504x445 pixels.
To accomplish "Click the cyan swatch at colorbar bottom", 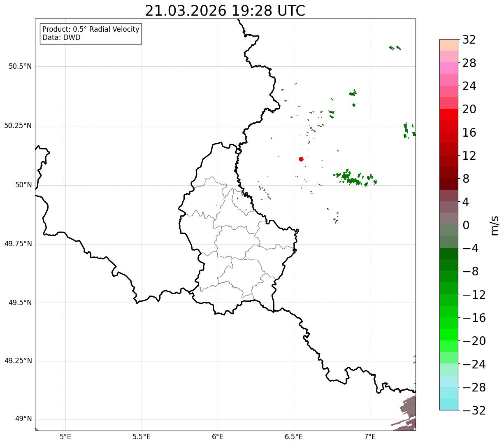I will point(449,404).
